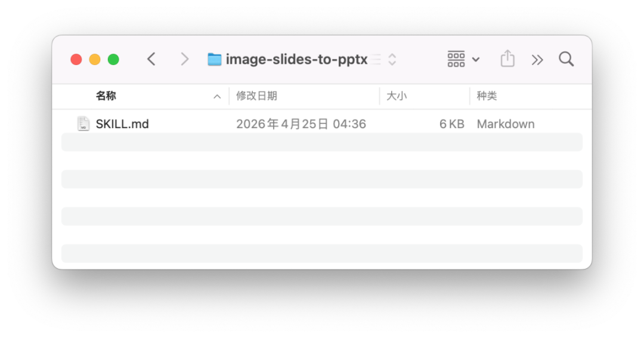Sort by the 修改日期 column header
644x338 pixels.
256,96
